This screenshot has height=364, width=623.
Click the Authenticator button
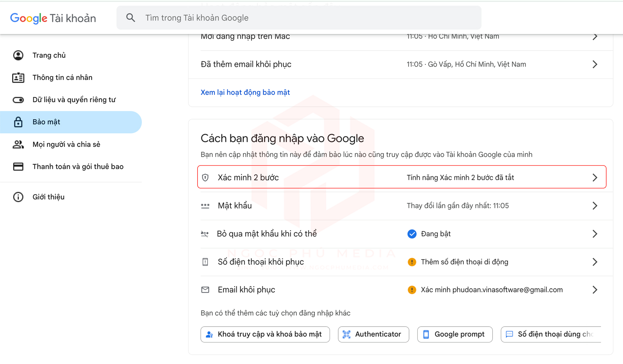[x=373, y=334]
